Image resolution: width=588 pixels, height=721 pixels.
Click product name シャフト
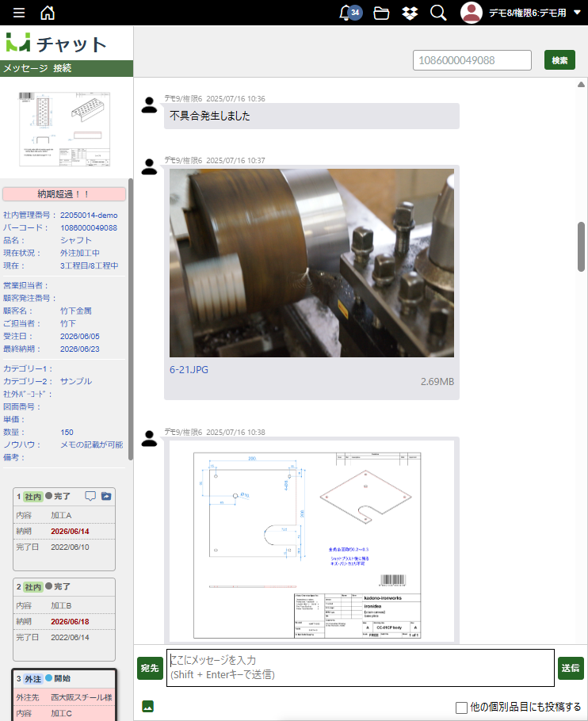click(76, 240)
